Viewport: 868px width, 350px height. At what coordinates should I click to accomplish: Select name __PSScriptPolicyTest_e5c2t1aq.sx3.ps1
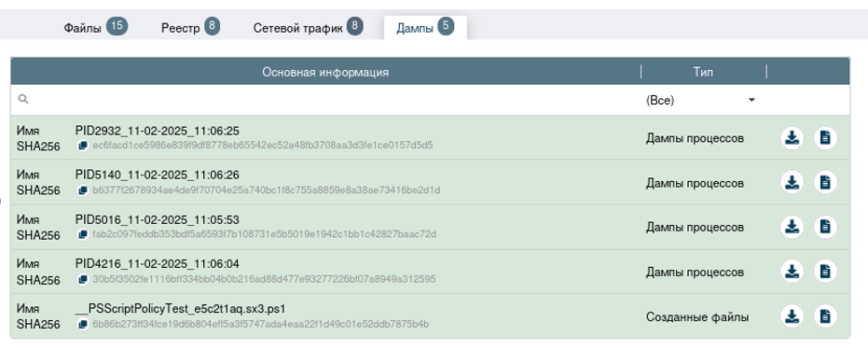point(181,309)
